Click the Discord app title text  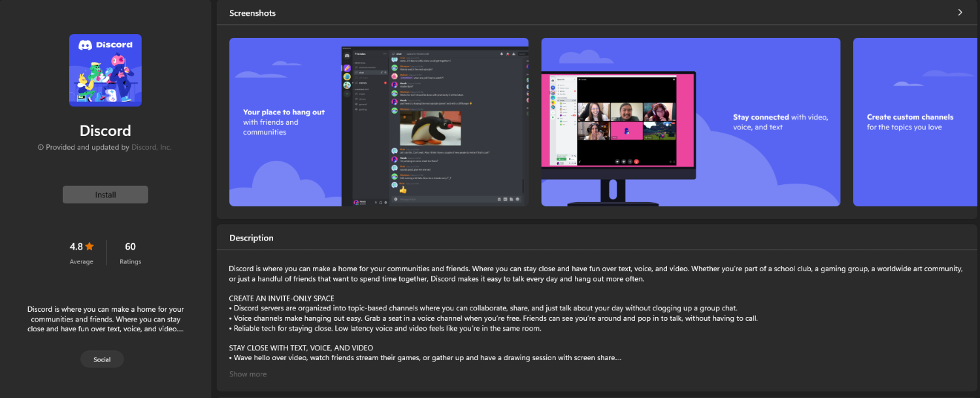coord(105,131)
